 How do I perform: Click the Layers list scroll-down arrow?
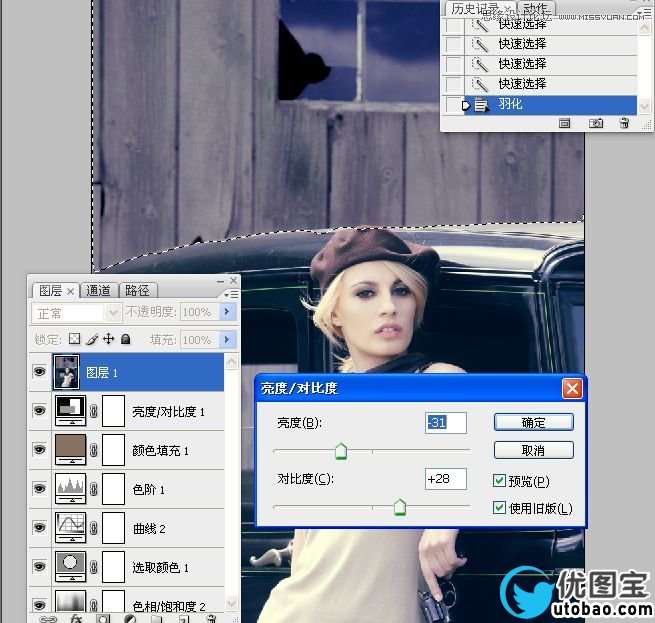[x=231, y=603]
